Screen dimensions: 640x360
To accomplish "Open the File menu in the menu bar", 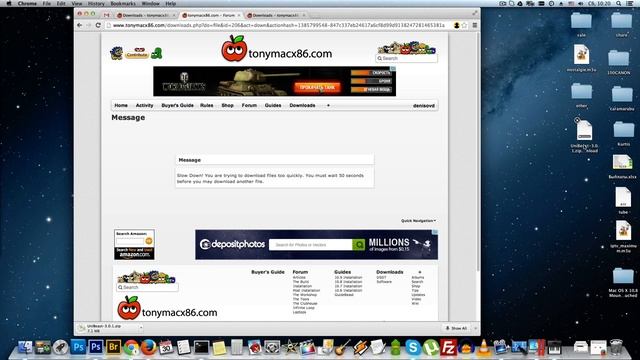I will coord(47,3).
